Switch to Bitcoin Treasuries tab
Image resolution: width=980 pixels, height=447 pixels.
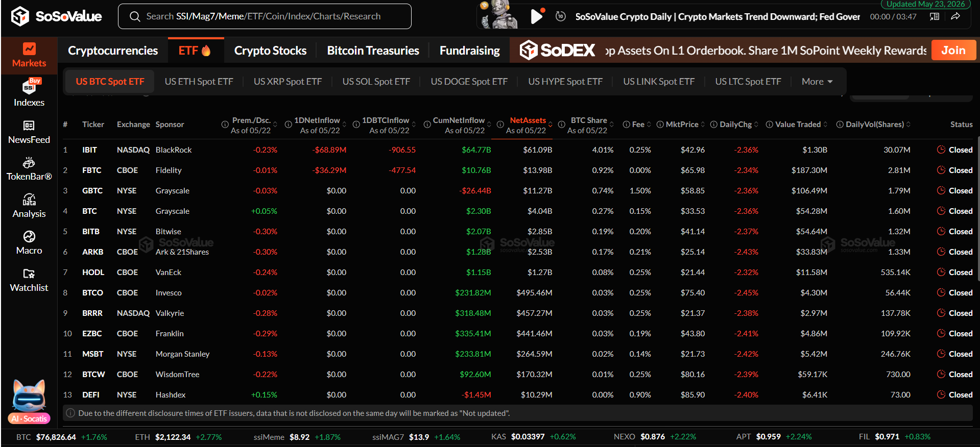coord(373,51)
